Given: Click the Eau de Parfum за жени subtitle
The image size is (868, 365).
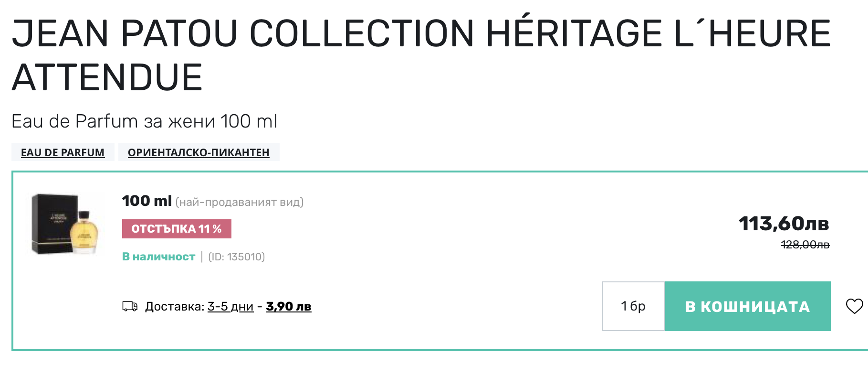Looking at the screenshot, I should (144, 121).
